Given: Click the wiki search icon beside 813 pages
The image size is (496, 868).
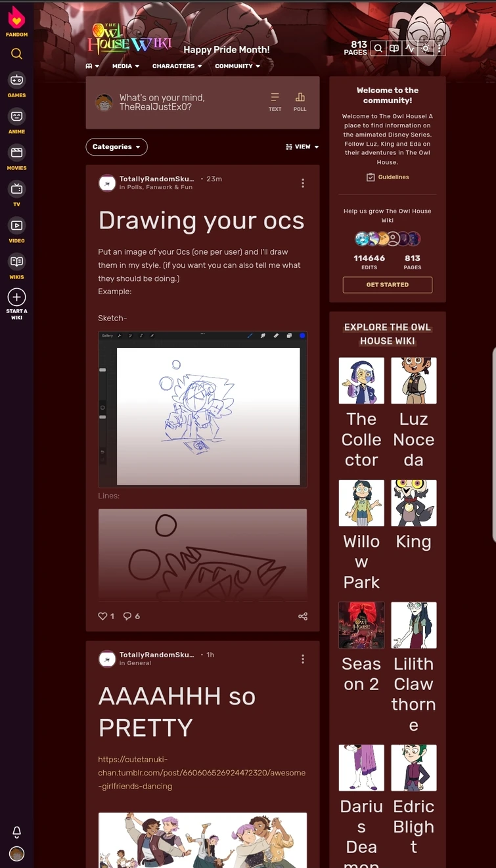Looking at the screenshot, I should click(378, 48).
